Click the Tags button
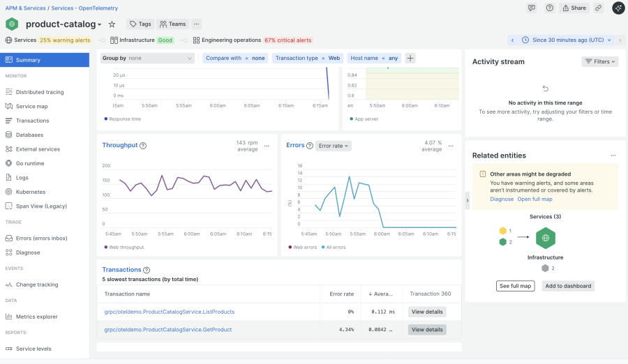Viewport: 628px width, 364px height. point(140,24)
